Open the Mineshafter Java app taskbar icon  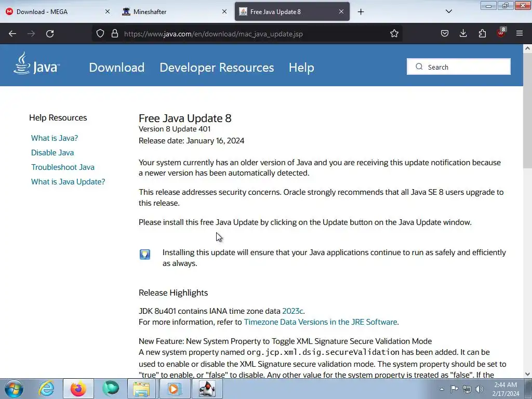tap(207, 389)
